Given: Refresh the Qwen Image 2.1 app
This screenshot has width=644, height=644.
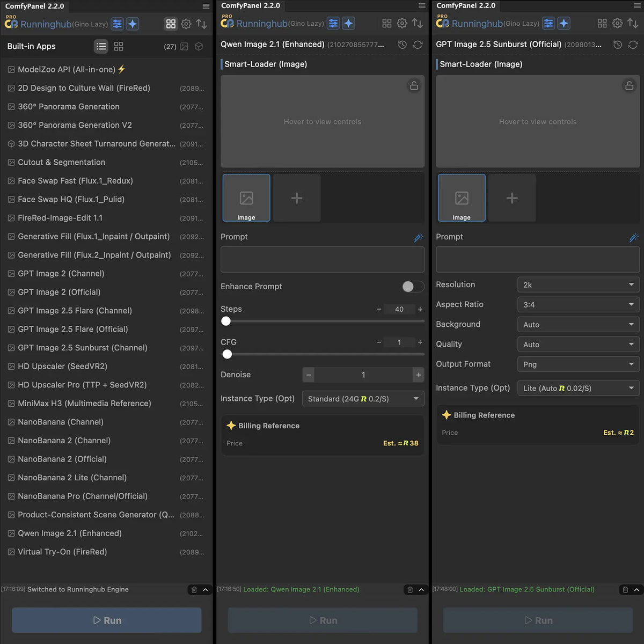Looking at the screenshot, I should 418,45.
